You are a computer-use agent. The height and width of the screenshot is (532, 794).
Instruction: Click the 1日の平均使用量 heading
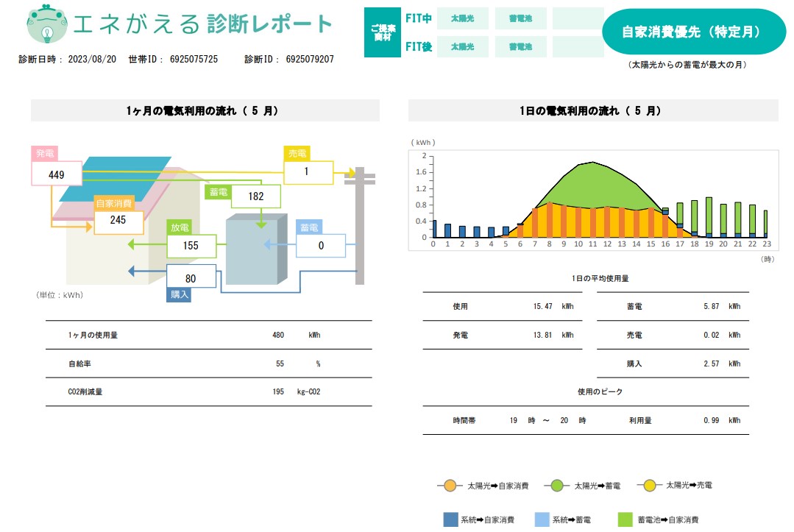click(x=600, y=278)
